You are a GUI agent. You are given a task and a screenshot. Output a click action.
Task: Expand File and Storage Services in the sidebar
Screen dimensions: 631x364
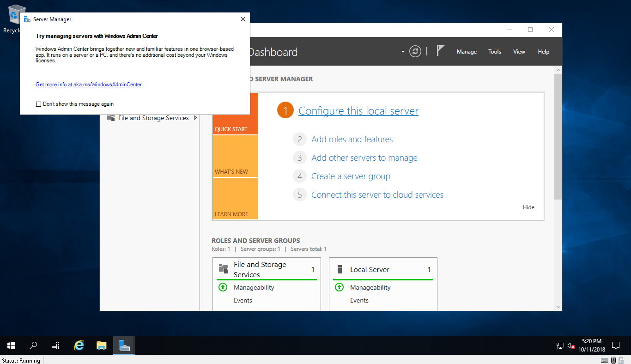coord(196,118)
